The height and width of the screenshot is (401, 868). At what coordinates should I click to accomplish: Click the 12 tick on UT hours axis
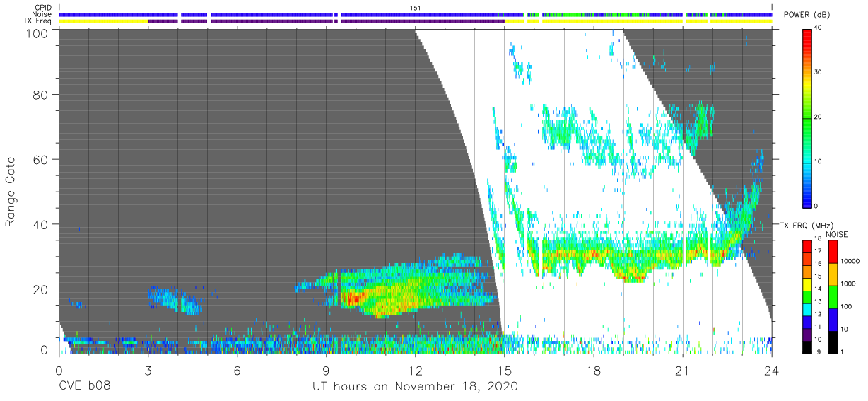tap(415, 371)
